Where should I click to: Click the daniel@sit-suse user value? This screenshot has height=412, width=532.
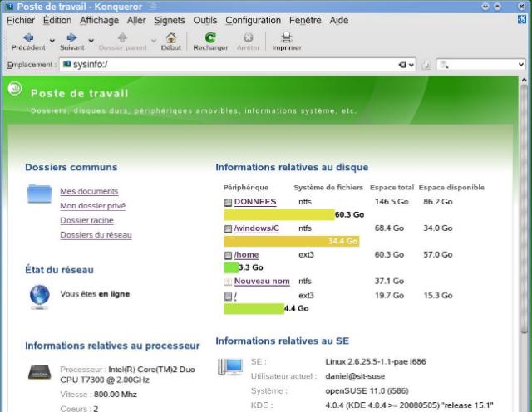click(355, 376)
